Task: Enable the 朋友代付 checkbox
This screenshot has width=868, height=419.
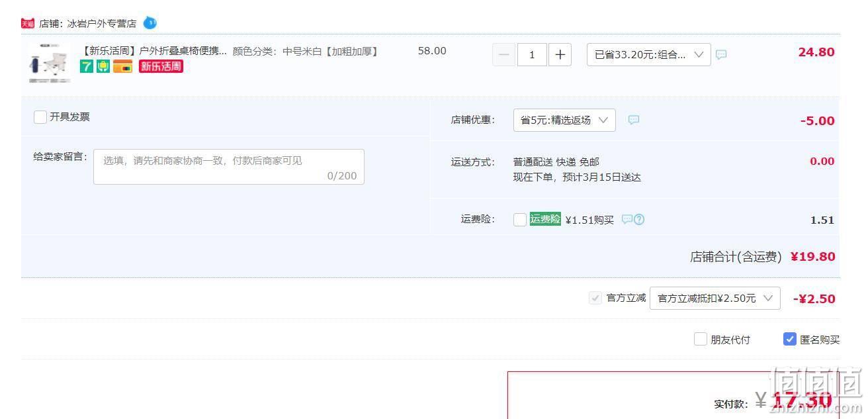Action: (701, 340)
